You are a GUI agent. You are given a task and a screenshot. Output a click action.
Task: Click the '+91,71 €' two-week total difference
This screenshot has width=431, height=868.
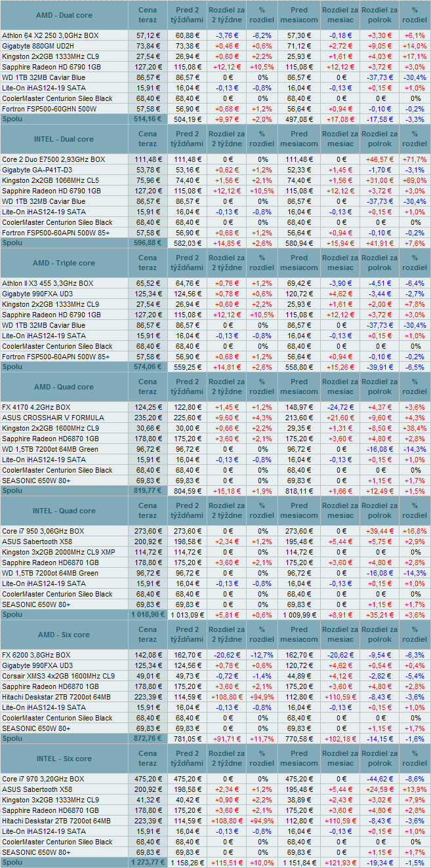(x=227, y=739)
